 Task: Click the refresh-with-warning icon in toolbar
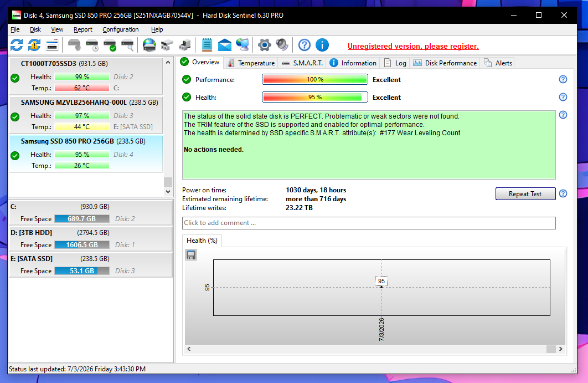tap(34, 45)
